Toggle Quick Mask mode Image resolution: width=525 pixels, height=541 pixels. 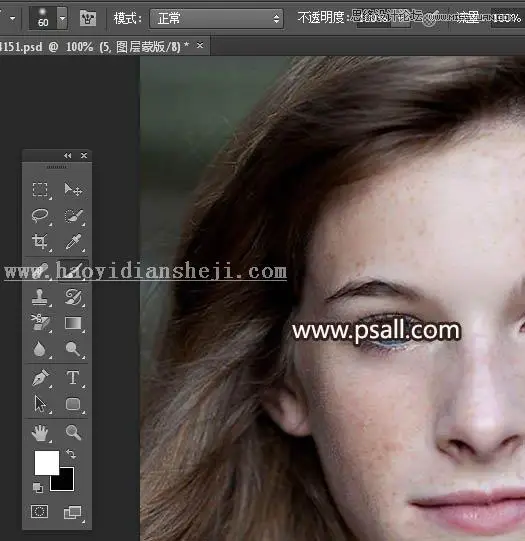pos(39,511)
